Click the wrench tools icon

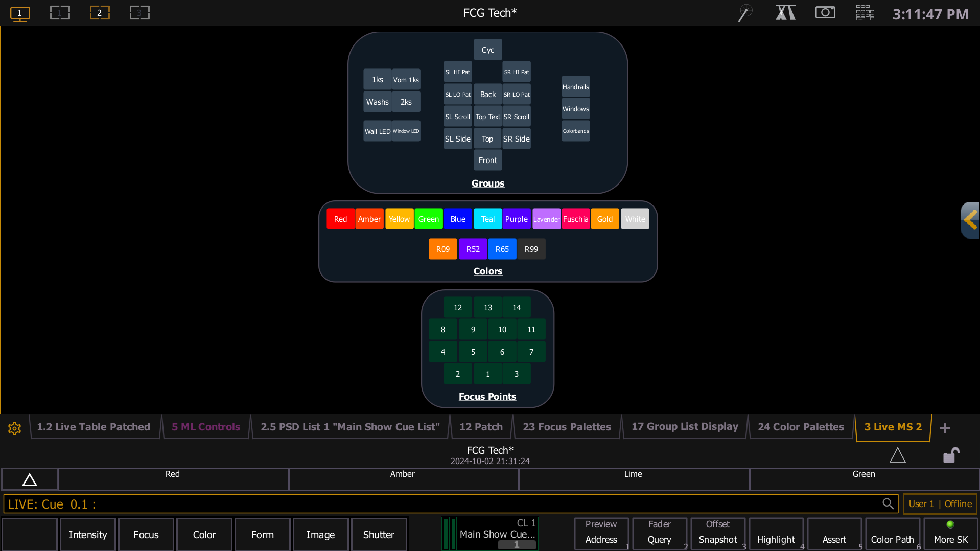coord(745,13)
